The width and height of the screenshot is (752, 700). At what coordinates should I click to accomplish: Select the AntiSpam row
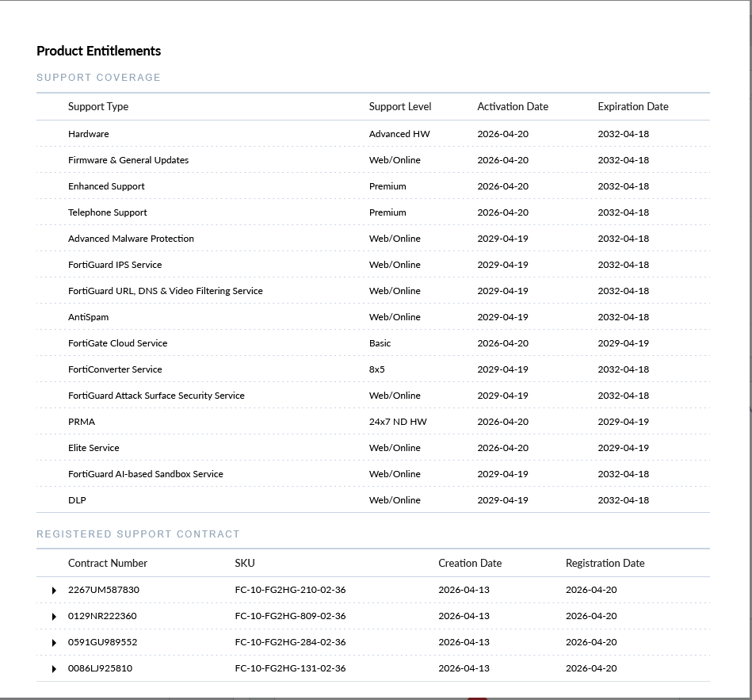373,316
